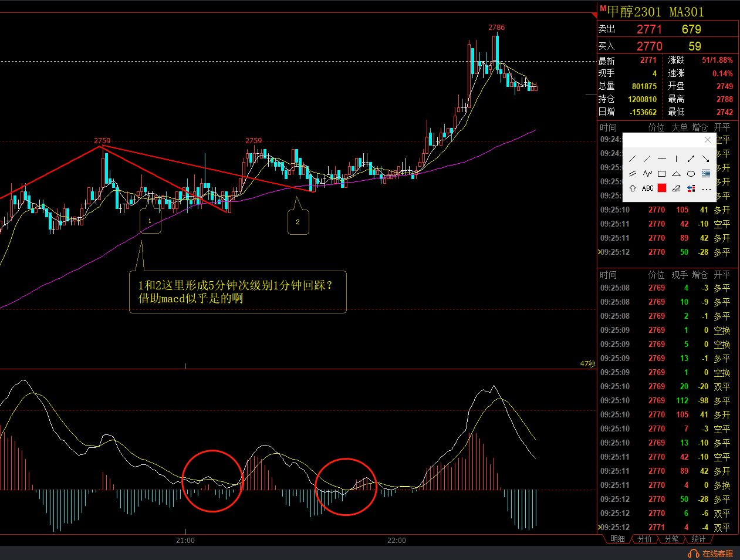Image resolution: width=740 pixels, height=560 pixels.
Task: Click the 日增 value -153662
Action: click(x=643, y=112)
